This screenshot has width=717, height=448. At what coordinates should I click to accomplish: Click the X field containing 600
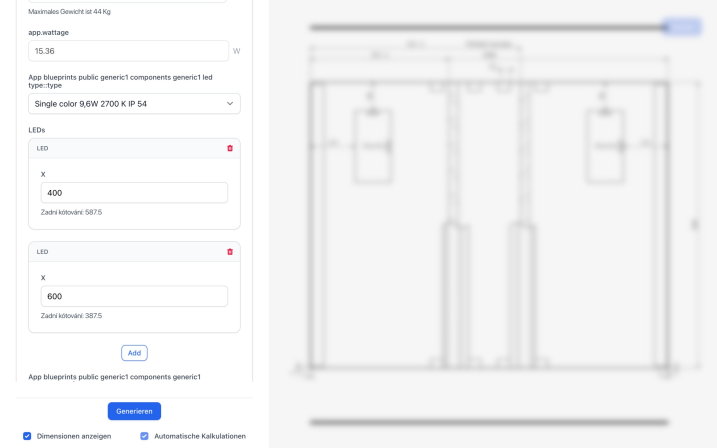(x=134, y=296)
